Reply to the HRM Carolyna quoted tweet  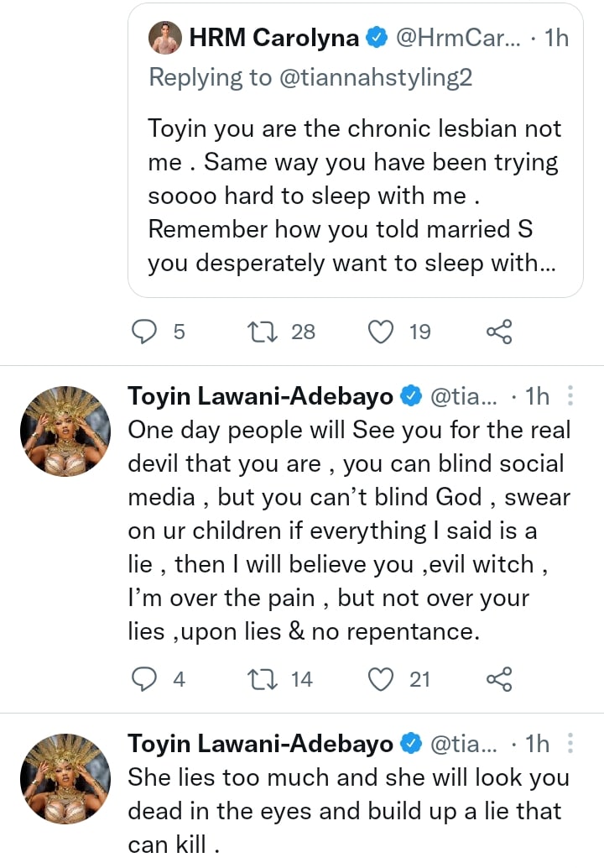146,332
